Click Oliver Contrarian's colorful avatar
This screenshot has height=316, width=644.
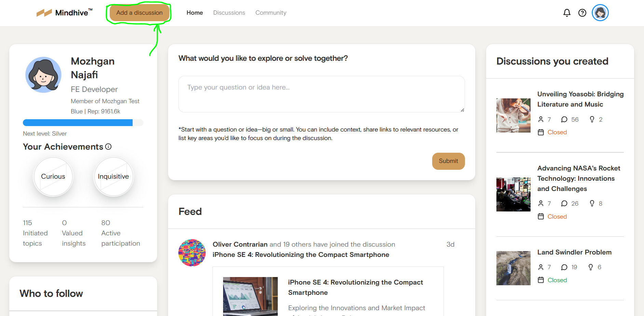point(192,253)
